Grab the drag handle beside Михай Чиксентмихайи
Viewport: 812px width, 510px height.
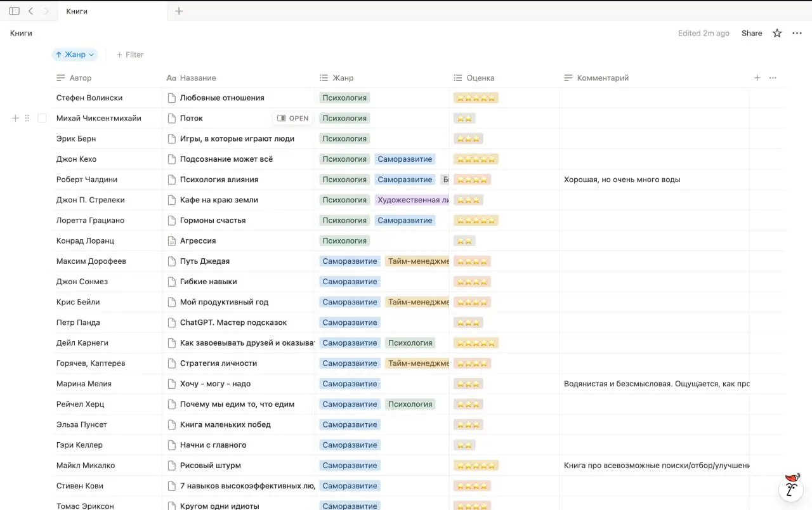(x=27, y=118)
